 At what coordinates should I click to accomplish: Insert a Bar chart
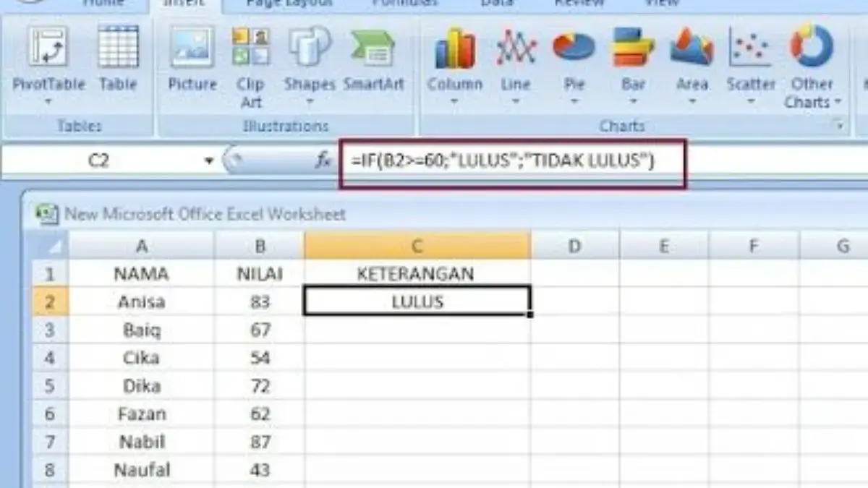633,65
